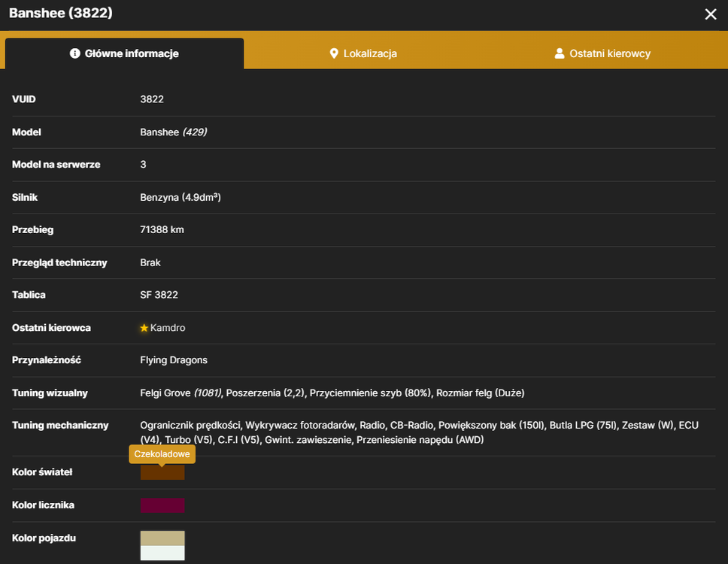Click the CB-Radio tuning entry
This screenshot has height=564, width=728.
click(x=412, y=425)
